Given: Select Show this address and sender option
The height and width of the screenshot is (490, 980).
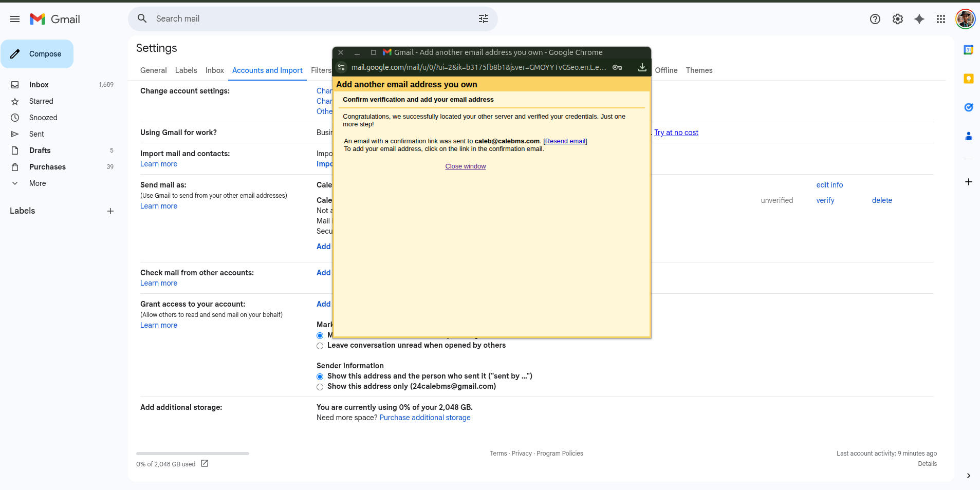Looking at the screenshot, I should tap(320, 376).
